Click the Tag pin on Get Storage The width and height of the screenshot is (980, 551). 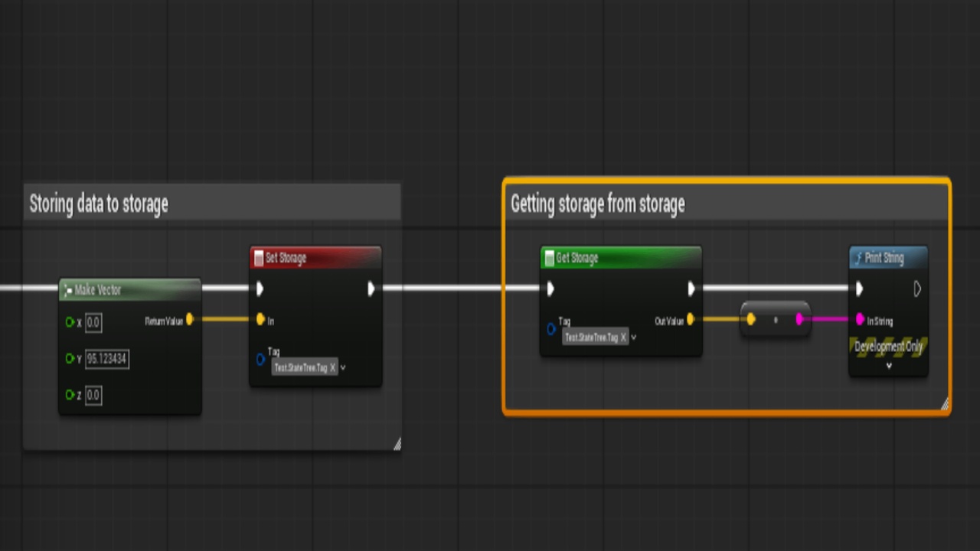(x=551, y=329)
